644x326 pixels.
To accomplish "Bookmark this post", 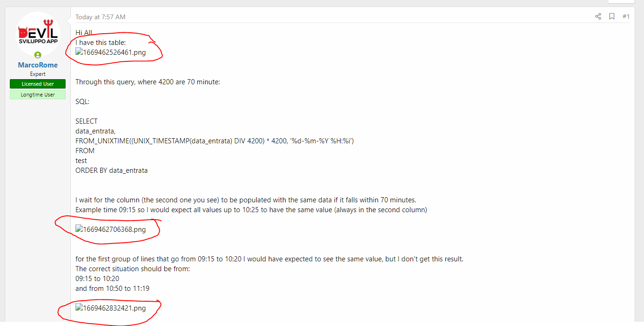I will 612,16.
